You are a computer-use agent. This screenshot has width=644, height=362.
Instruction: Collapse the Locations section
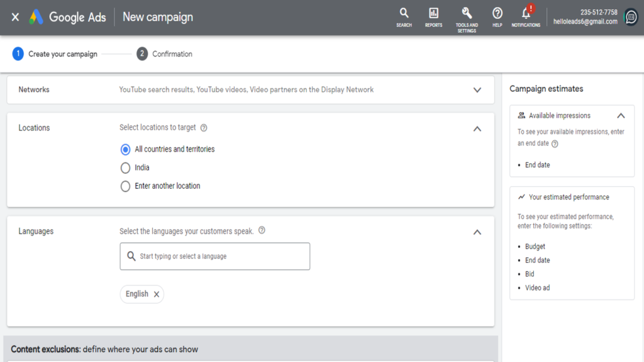click(x=477, y=128)
